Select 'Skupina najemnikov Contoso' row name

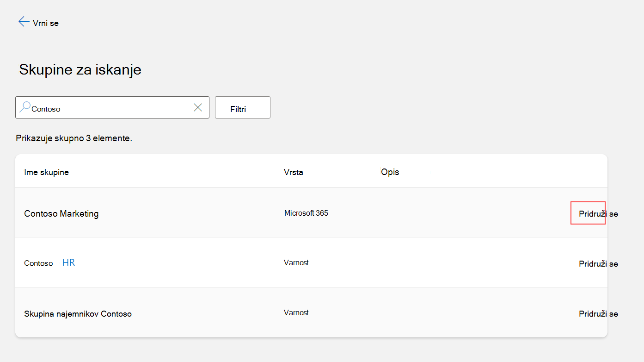[78, 314]
